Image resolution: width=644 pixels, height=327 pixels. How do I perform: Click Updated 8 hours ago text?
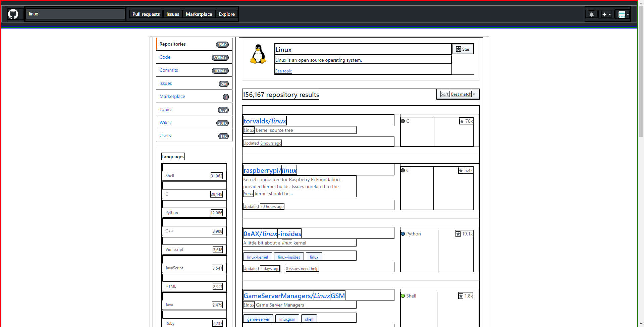pos(263,143)
